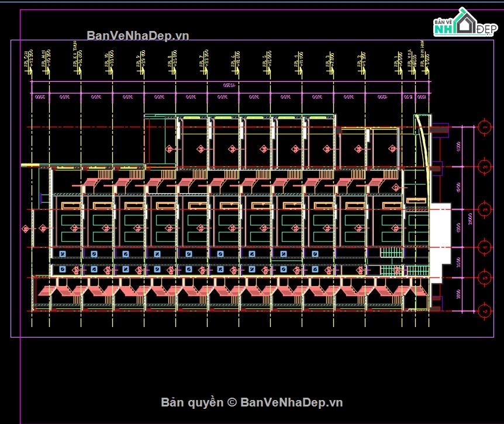This screenshot has height=424, width=504.
Task: Select grid bubble 3 on the right edge
Action: coord(484,208)
